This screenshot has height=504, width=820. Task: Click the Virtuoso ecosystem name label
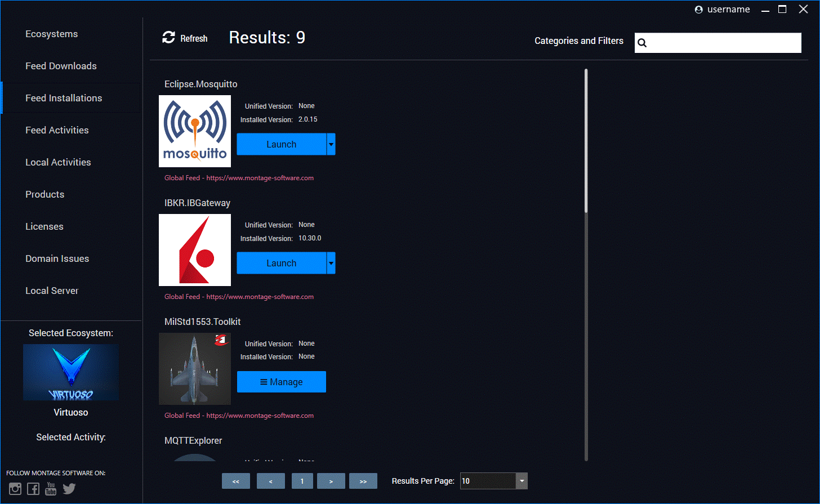(71, 413)
